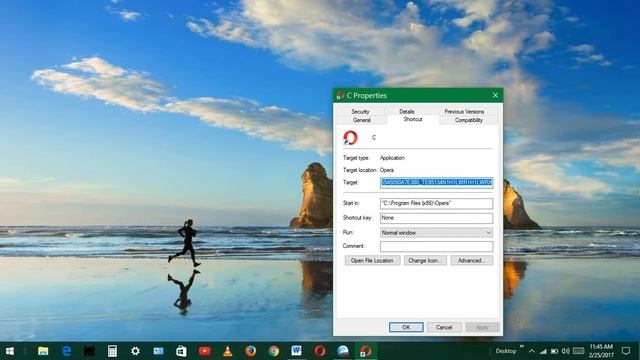
Task: Click OK in the Properties dialog
Action: coord(406,327)
